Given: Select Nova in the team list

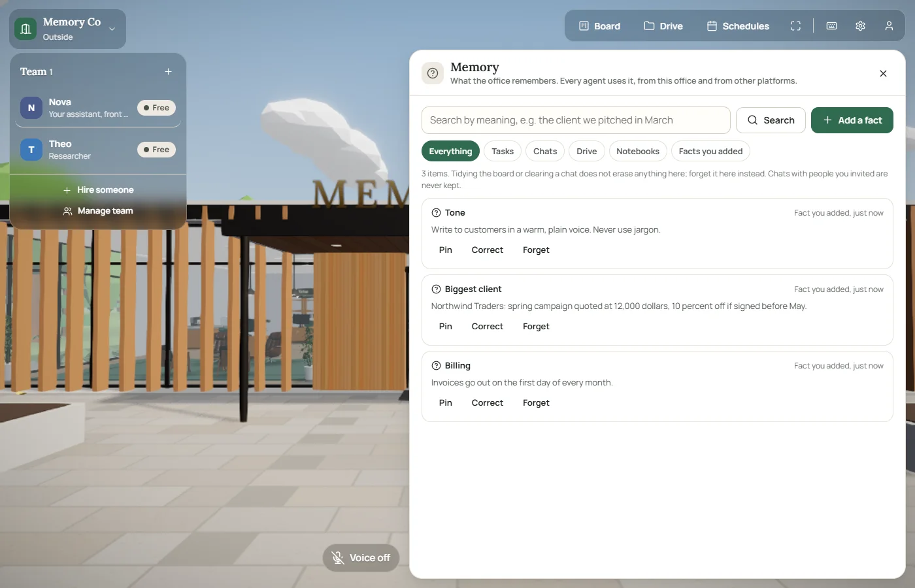Looking at the screenshot, I should tap(98, 108).
